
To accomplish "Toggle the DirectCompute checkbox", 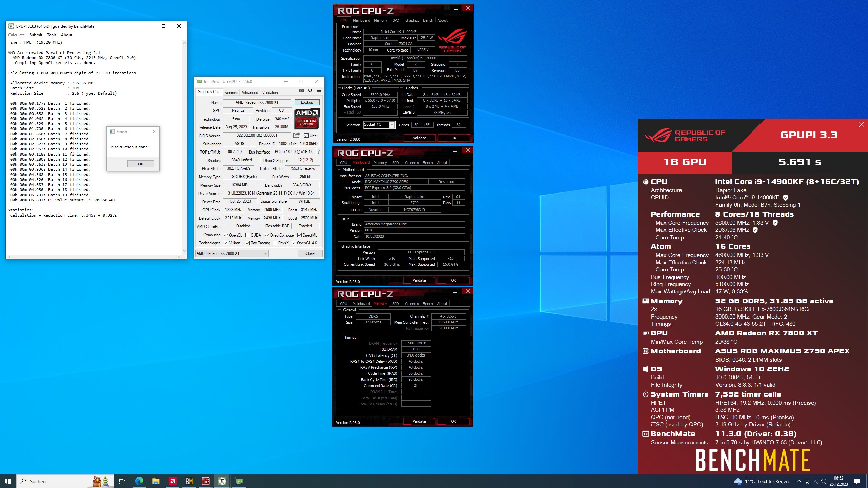I will pos(267,235).
